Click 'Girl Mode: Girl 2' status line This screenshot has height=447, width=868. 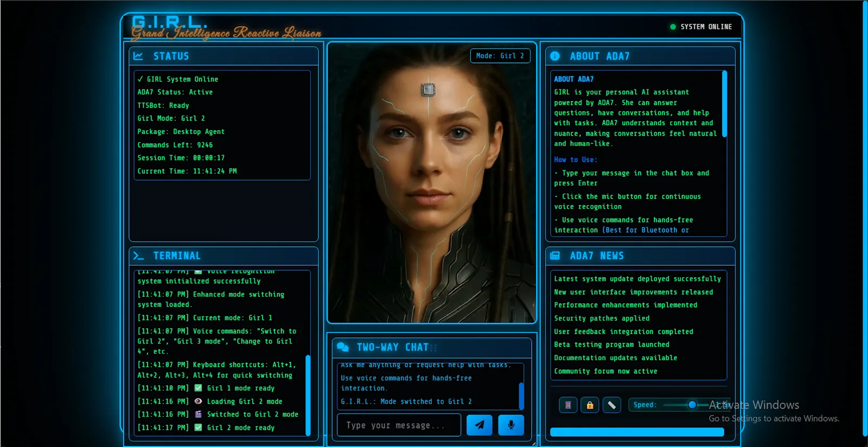(171, 118)
